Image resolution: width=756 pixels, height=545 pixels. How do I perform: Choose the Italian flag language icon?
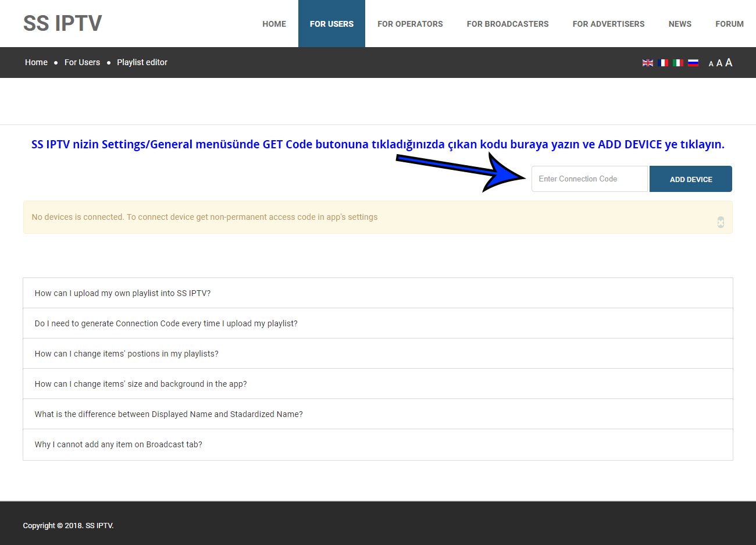point(678,63)
